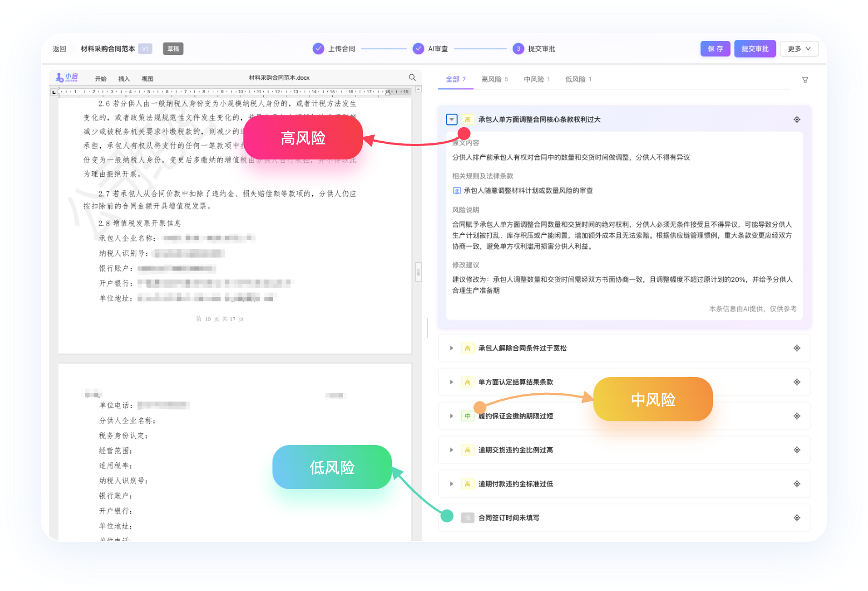Viewport: 868px width, 591px height.
Task: Open the 更多 dropdown menu
Action: click(x=800, y=49)
